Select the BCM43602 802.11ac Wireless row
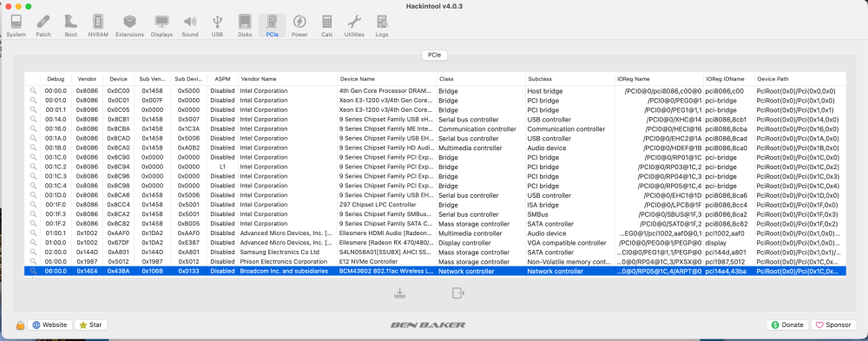 (x=435, y=272)
